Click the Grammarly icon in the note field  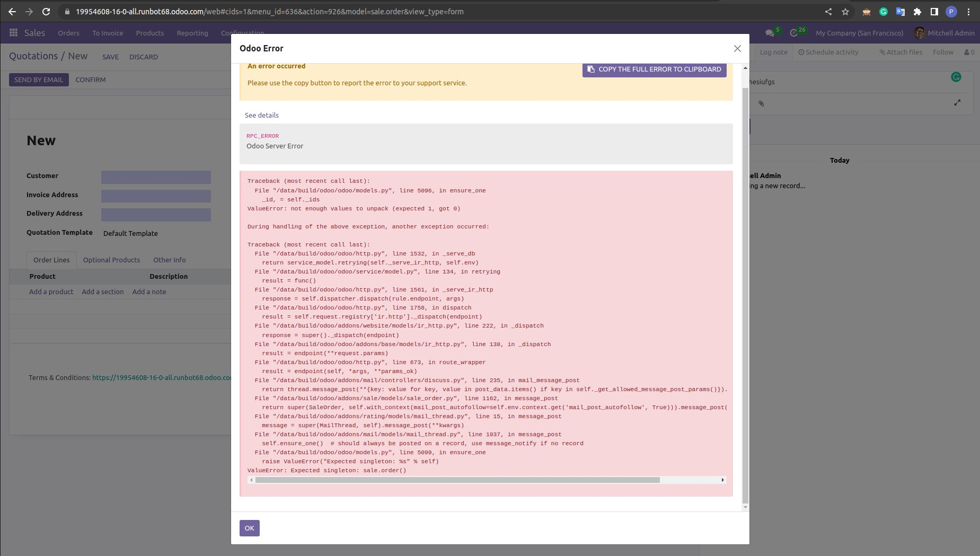956,77
